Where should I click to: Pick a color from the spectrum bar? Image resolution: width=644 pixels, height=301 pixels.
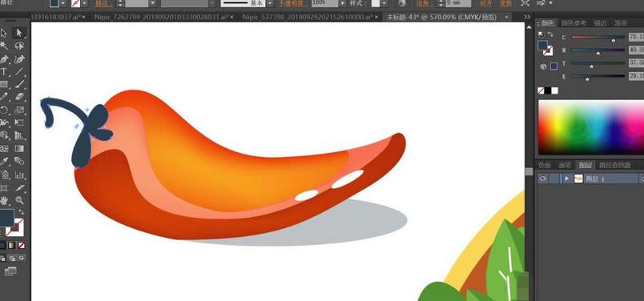[x=591, y=127]
